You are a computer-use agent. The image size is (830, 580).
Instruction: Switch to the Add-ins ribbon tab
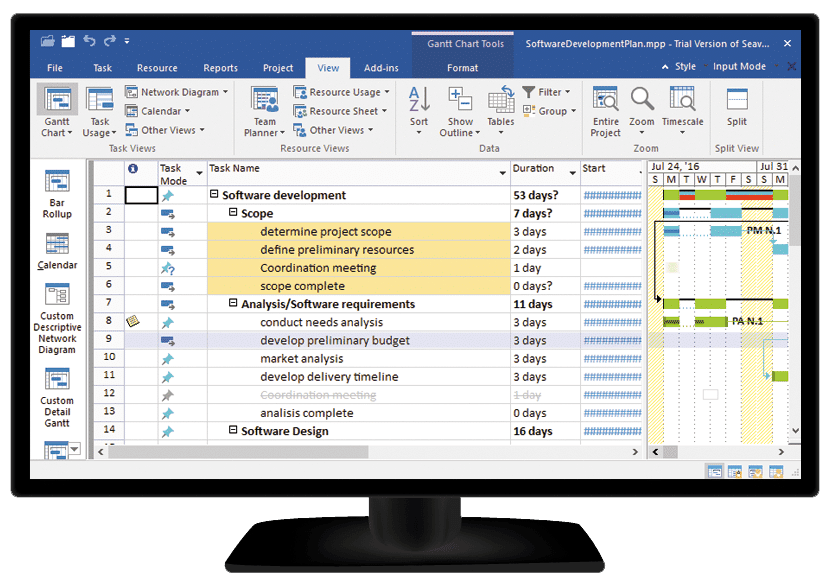tap(381, 68)
